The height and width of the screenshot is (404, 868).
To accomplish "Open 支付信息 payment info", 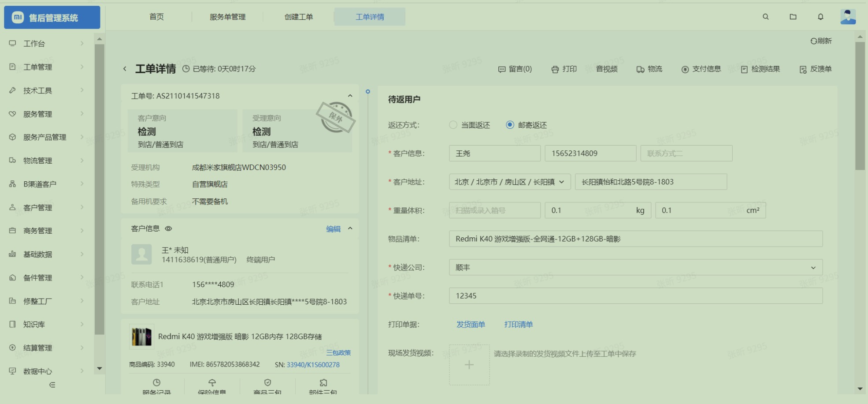I will (x=701, y=69).
